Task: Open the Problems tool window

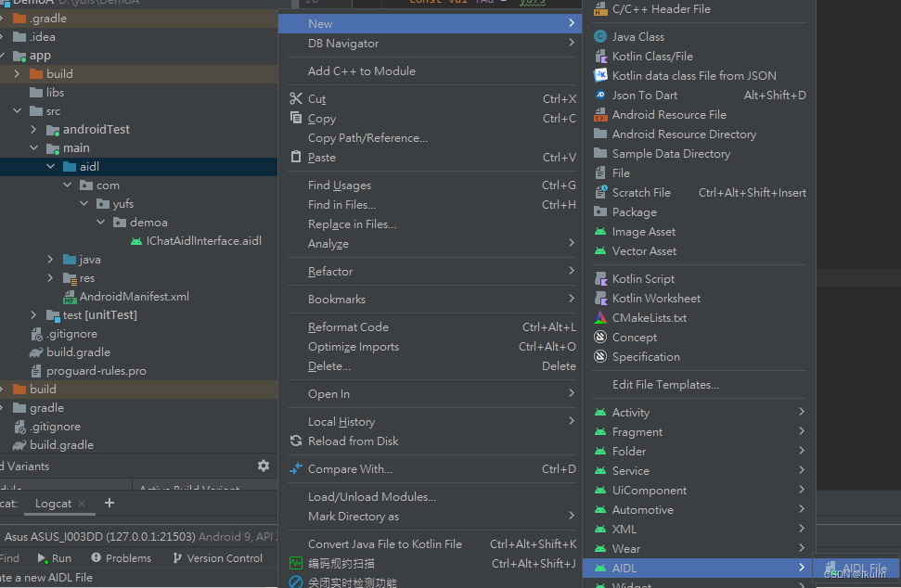Action: 121,558
